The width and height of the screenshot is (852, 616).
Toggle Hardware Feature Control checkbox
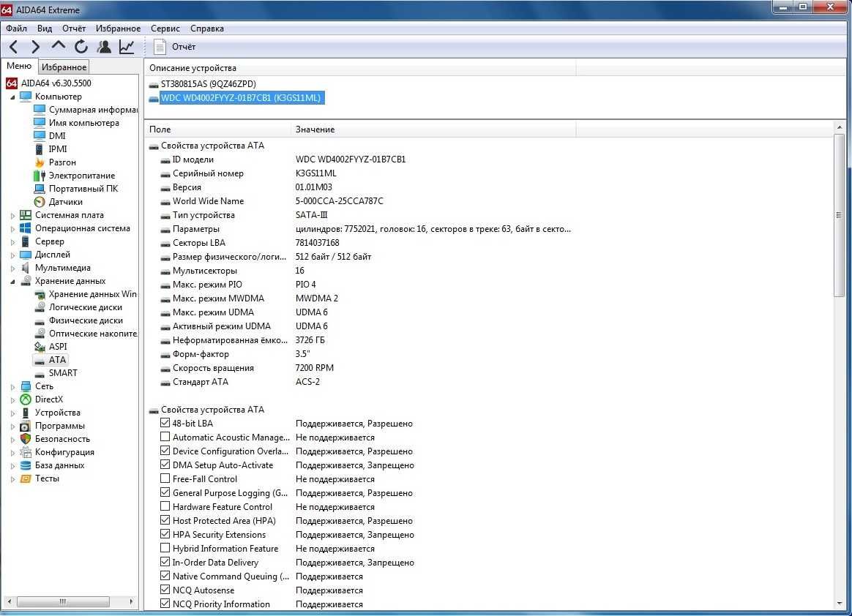(165, 506)
